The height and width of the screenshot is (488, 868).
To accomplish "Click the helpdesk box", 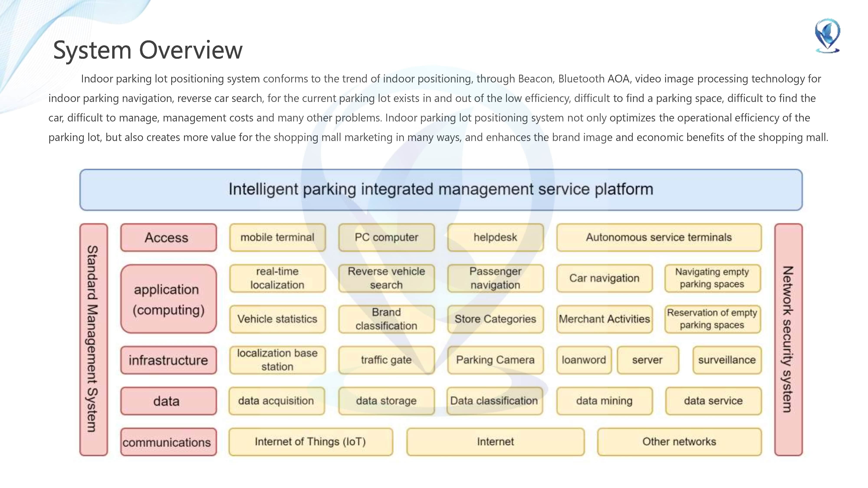I will (x=495, y=237).
